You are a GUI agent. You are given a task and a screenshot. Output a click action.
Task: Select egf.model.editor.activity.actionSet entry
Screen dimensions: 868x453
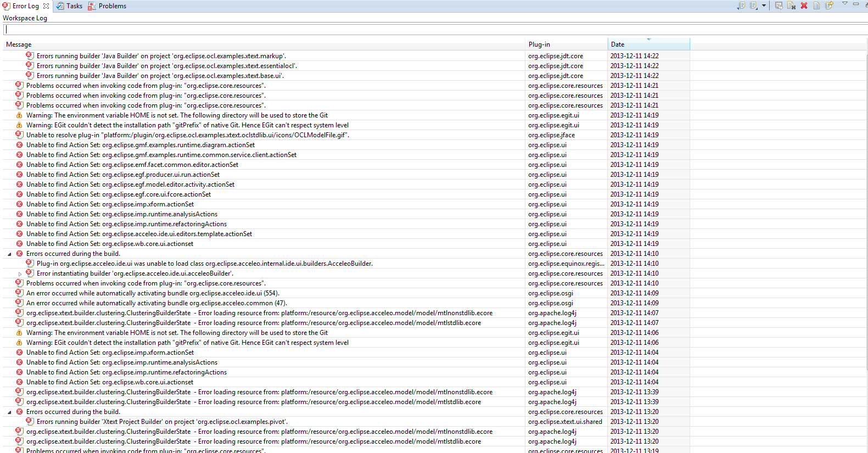[130, 184]
